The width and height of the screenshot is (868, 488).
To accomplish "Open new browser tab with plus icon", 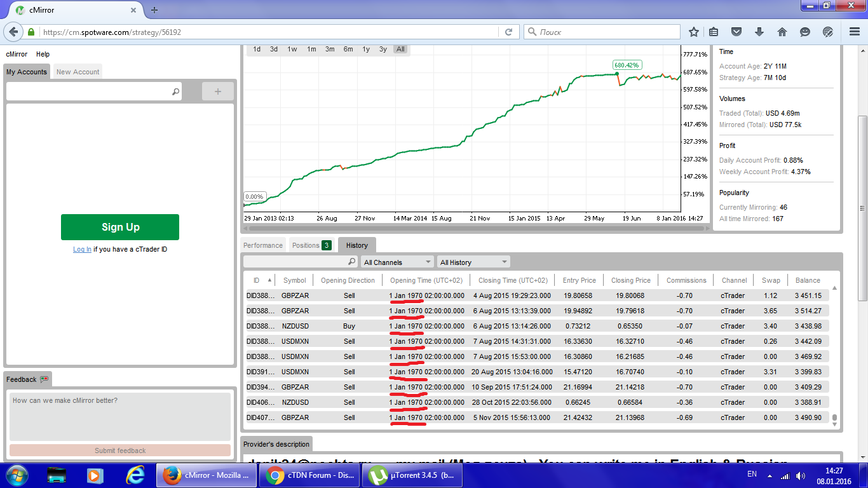I will pos(154,10).
